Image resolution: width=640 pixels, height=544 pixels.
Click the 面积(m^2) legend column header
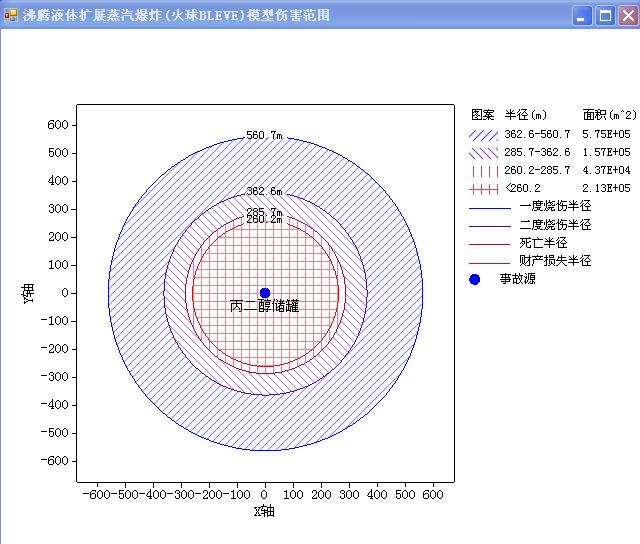pos(609,115)
